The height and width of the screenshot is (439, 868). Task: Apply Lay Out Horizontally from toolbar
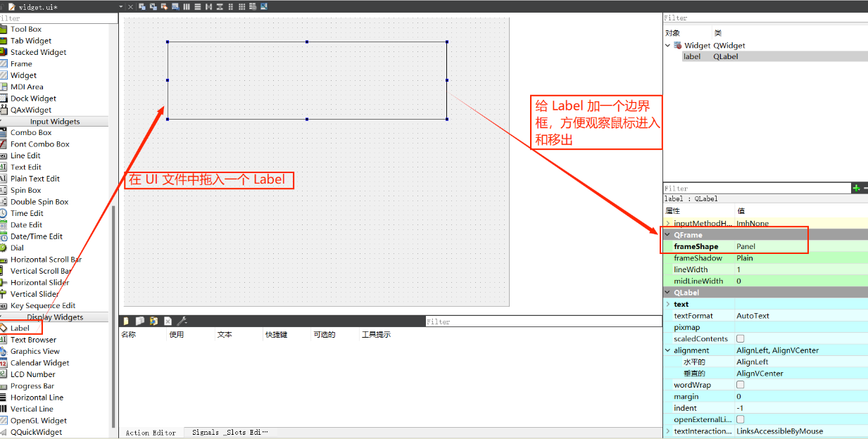coord(187,6)
